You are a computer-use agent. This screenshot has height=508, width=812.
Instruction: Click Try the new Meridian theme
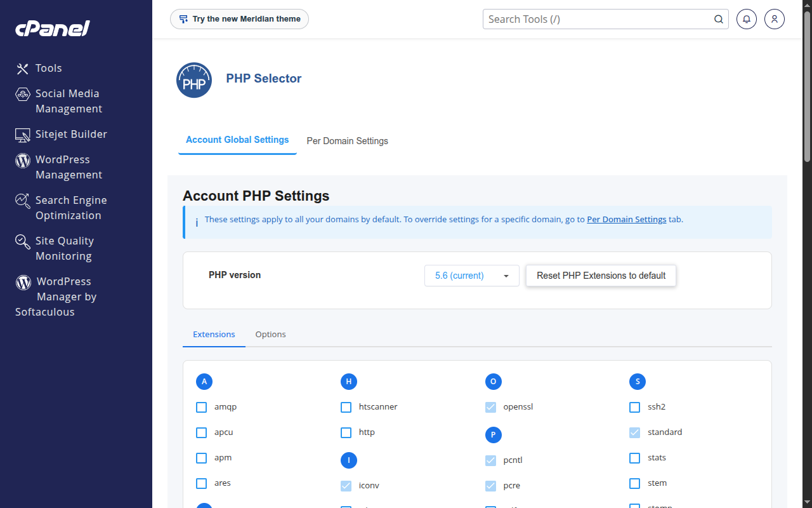point(239,19)
